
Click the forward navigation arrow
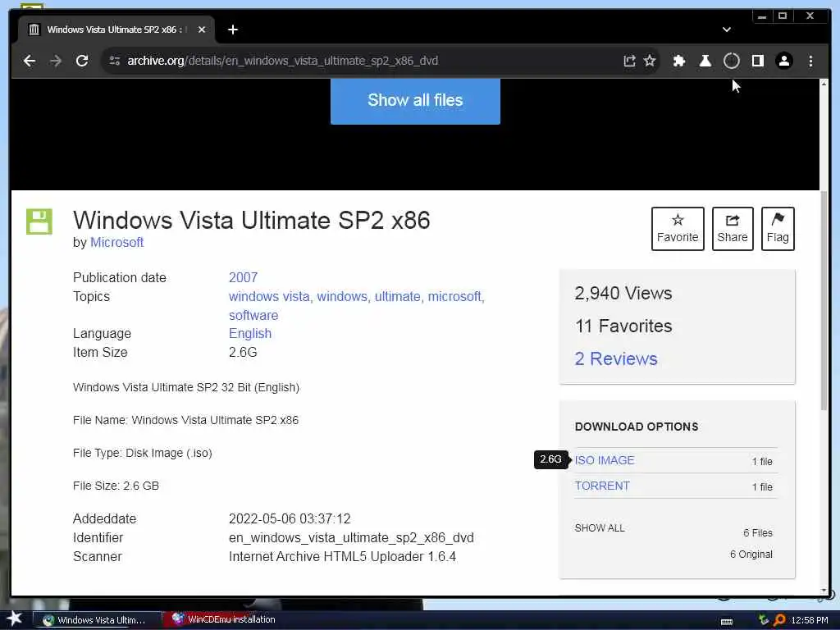[x=56, y=61]
